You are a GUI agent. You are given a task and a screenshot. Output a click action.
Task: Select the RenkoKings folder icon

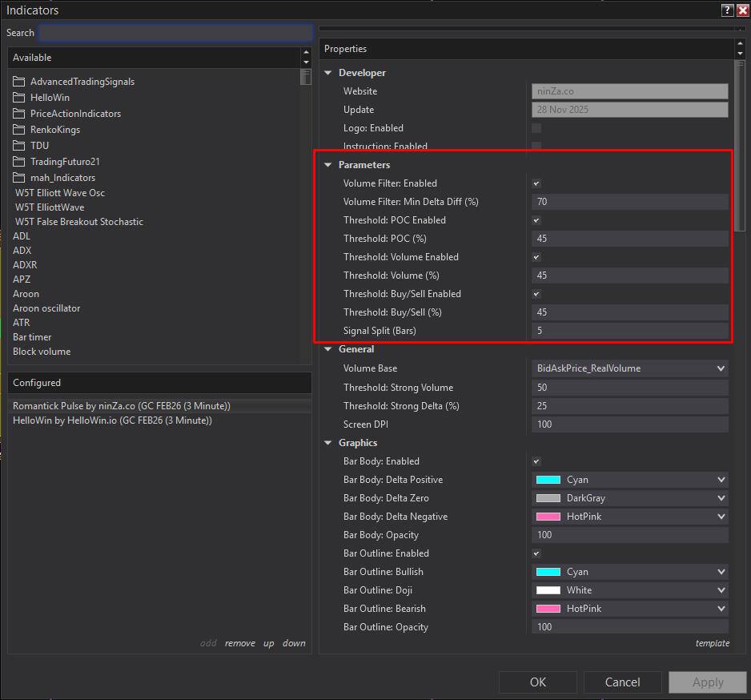tap(19, 130)
